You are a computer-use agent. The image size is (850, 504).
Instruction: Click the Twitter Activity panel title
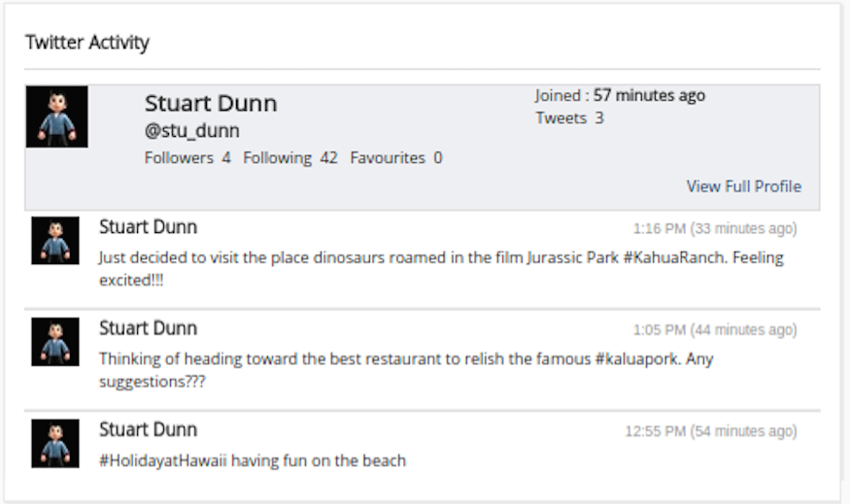coord(87,43)
